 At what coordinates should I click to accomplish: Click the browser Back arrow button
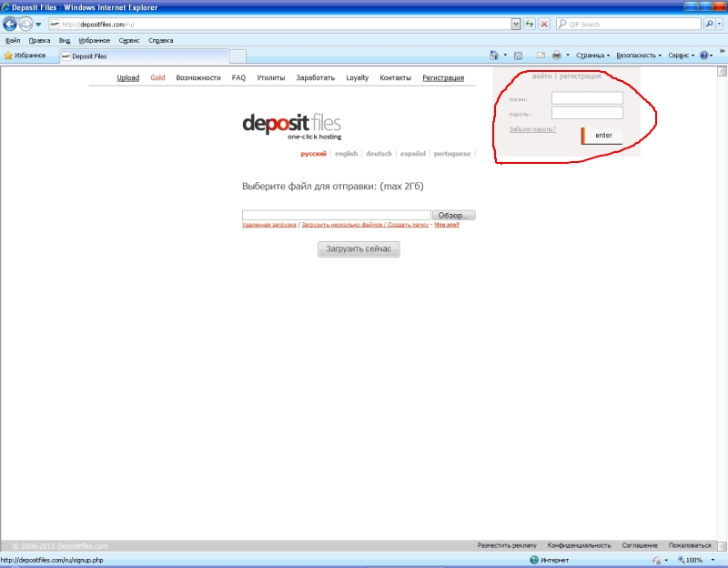tap(10, 24)
